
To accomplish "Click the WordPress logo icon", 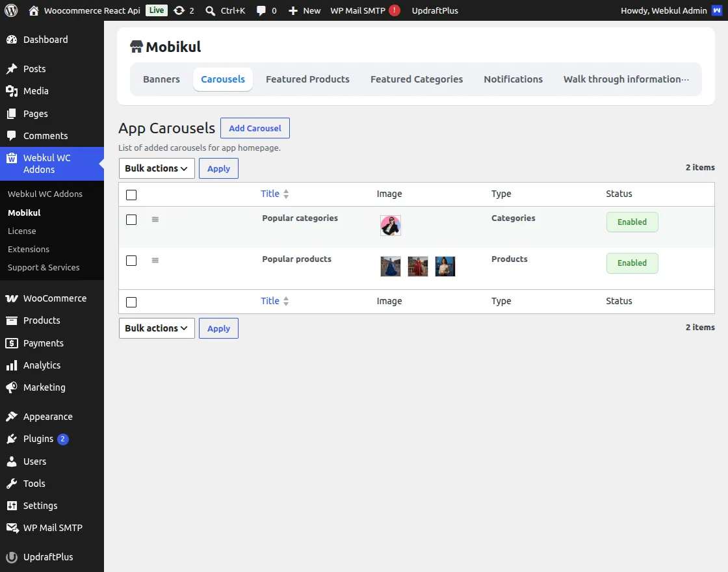I will [11, 10].
